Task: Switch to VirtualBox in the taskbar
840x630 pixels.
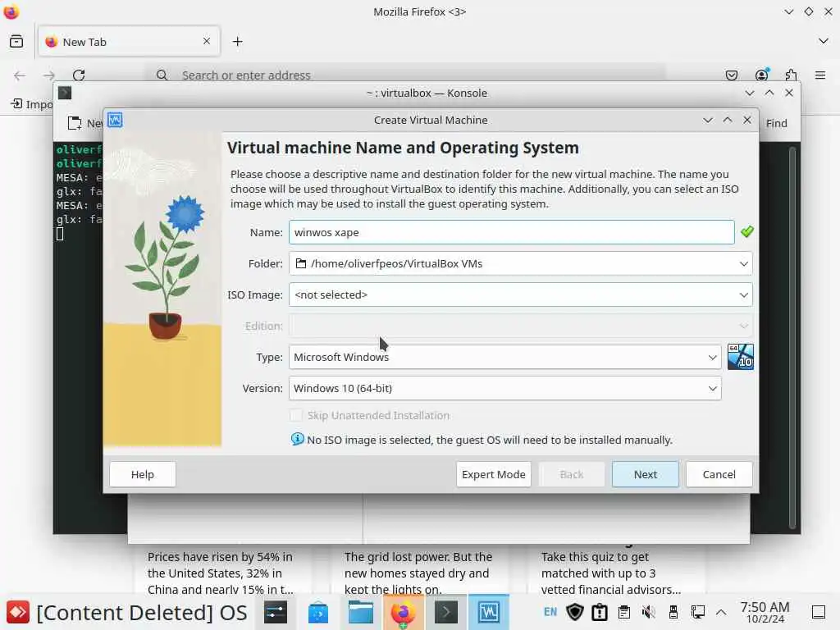Action: (x=489, y=612)
